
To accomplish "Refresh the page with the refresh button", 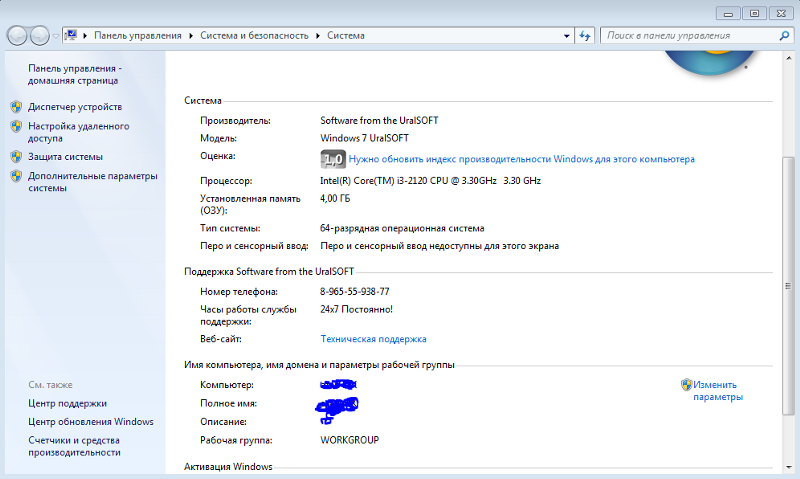I will coord(585,36).
